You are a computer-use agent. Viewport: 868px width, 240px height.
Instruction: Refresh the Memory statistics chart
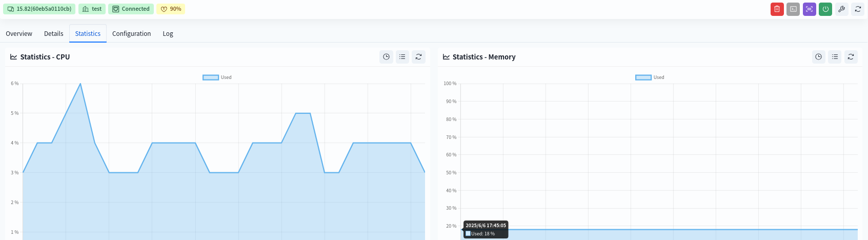click(x=851, y=57)
